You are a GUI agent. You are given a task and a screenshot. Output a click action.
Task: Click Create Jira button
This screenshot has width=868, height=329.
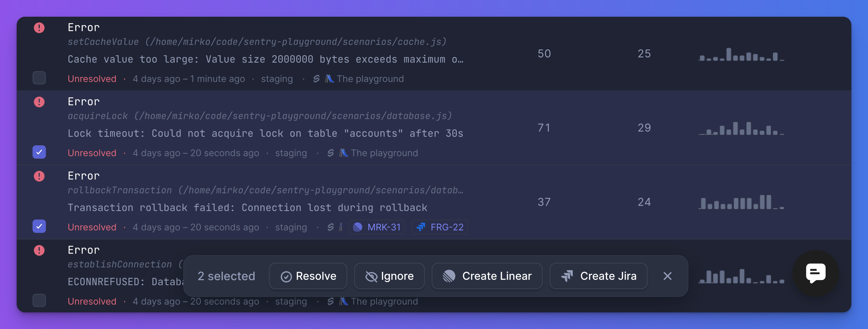pyautogui.click(x=598, y=276)
